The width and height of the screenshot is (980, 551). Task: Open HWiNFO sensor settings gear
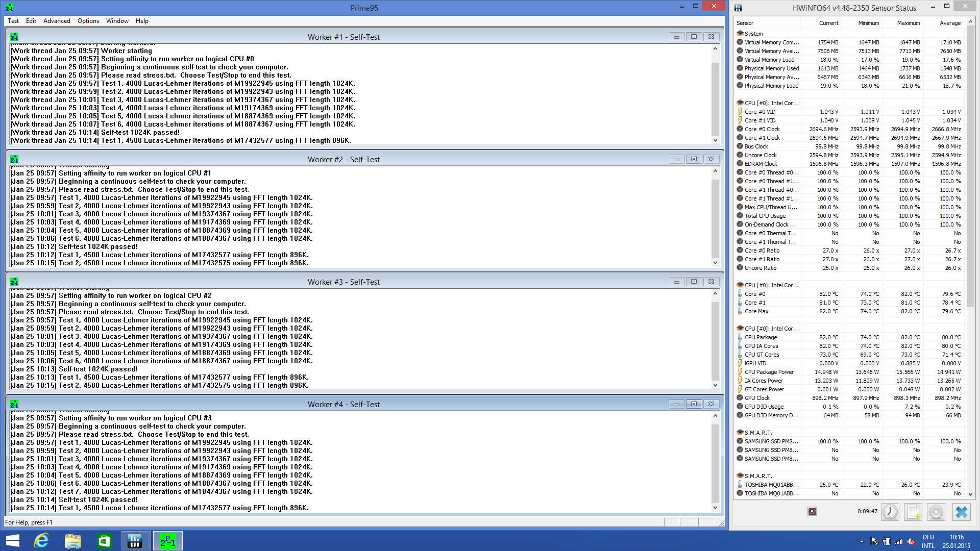tap(936, 512)
